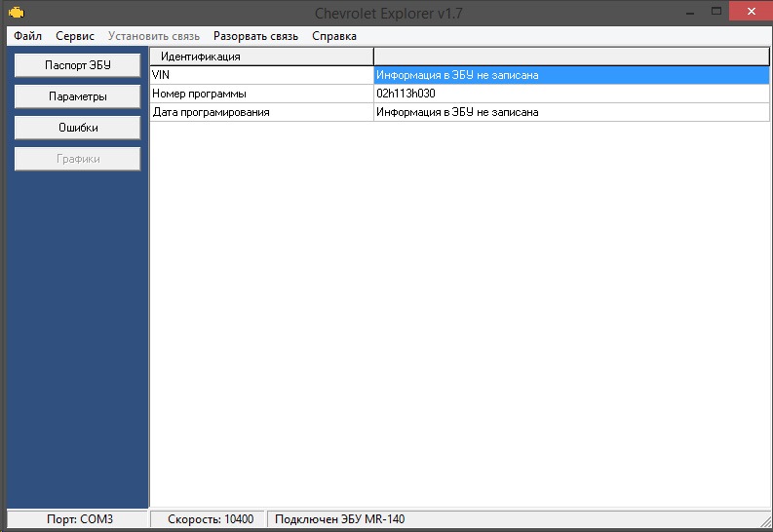Open the Файл menu
773x532 pixels.
pyautogui.click(x=27, y=36)
